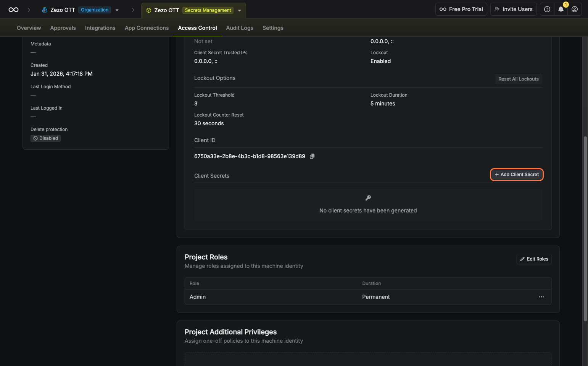Click the Infisical infinity logo
Screen dimensions: 588x366
click(13, 10)
